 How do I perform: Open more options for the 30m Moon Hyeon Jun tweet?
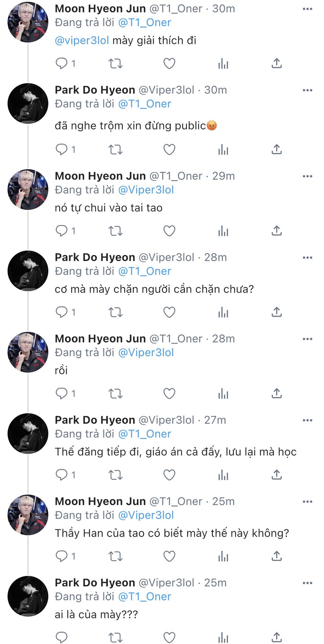(307, 9)
